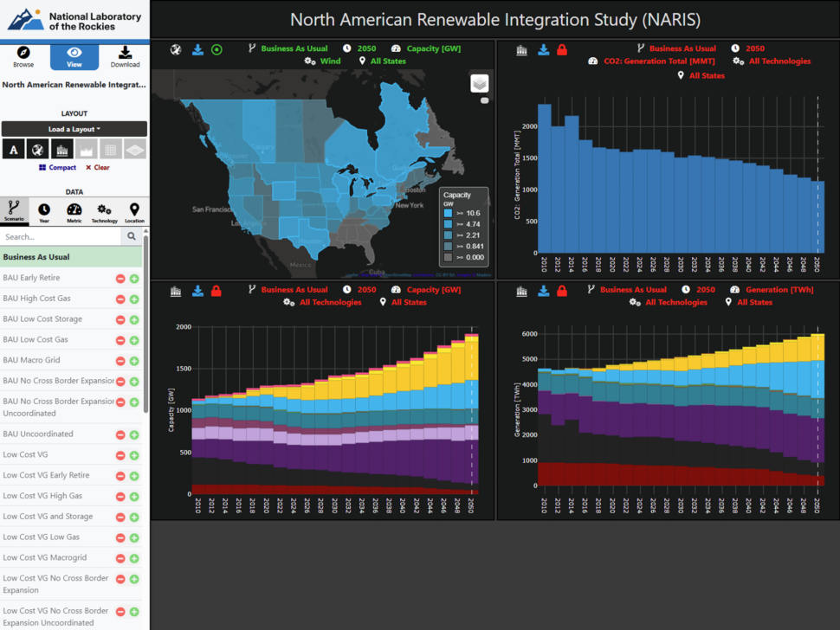Select the Year data tab
Screen dimensions: 840x630
click(x=44, y=213)
